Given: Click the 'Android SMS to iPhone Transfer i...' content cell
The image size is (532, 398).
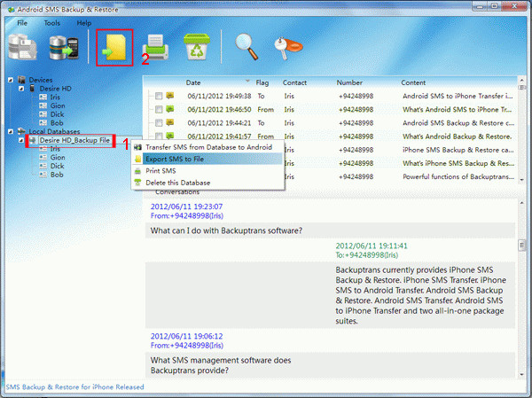Looking at the screenshot, I should (458, 96).
